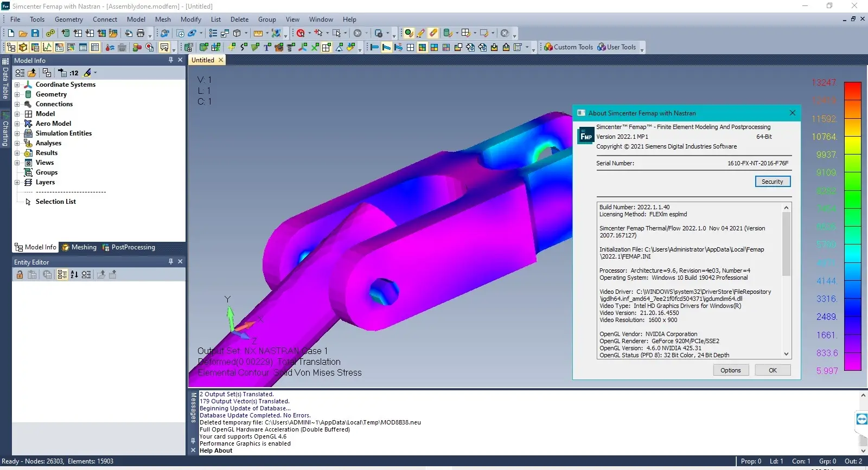Toggle the Model Info pane icon

click(x=11, y=47)
